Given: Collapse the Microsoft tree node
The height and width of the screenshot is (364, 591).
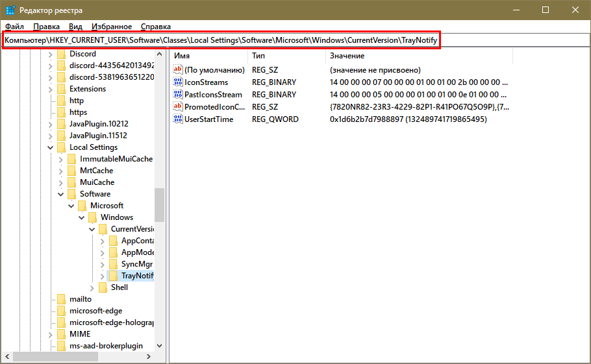Looking at the screenshot, I should [71, 206].
